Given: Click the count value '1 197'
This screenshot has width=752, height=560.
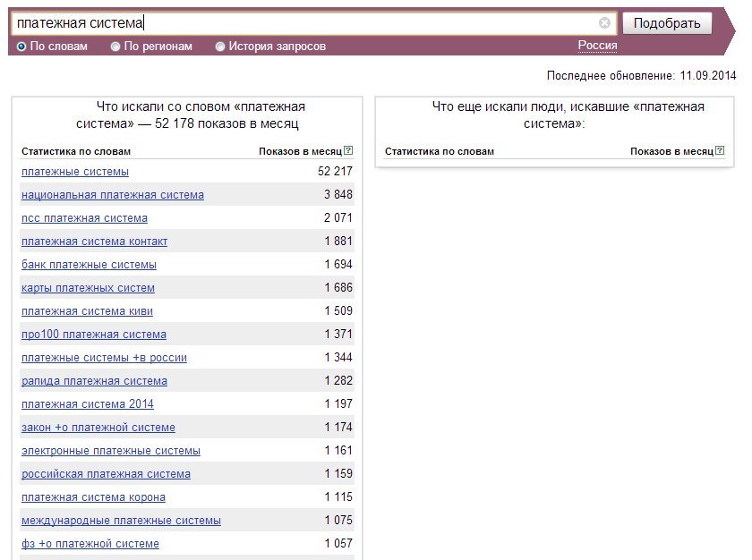Looking at the screenshot, I should pos(338,403).
